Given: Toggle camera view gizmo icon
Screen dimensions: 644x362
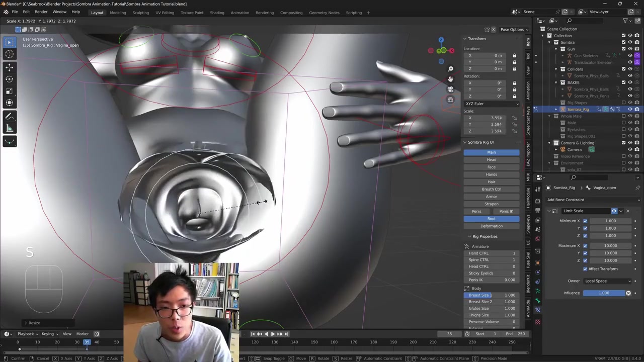Looking at the screenshot, I should coord(450,89).
